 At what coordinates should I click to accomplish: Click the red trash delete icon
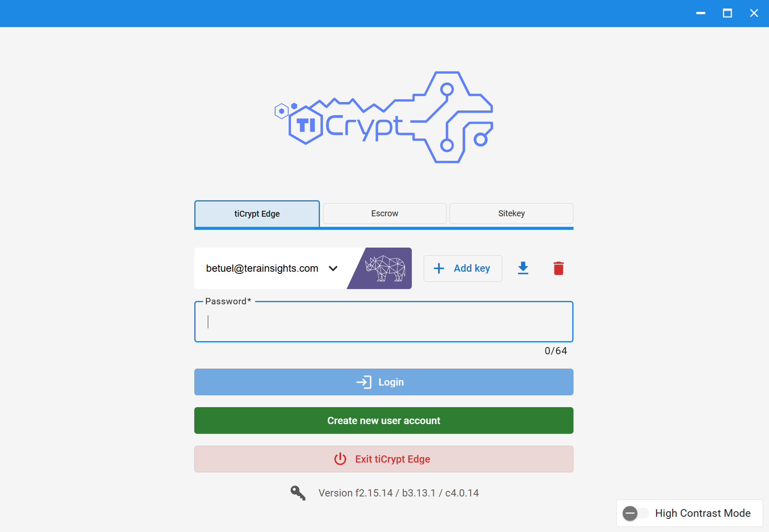point(558,268)
